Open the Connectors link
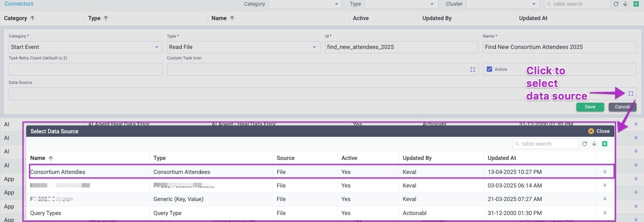Image resolution: width=644 pixels, height=222 pixels. click(19, 4)
